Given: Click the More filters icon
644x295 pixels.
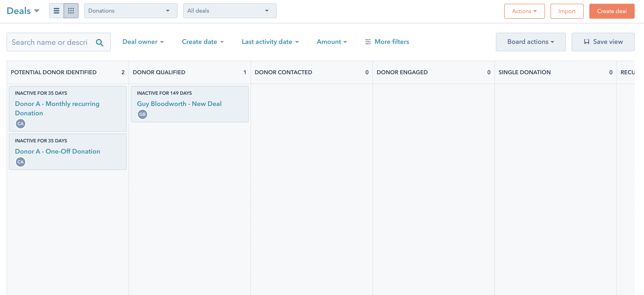Looking at the screenshot, I should coord(368,42).
